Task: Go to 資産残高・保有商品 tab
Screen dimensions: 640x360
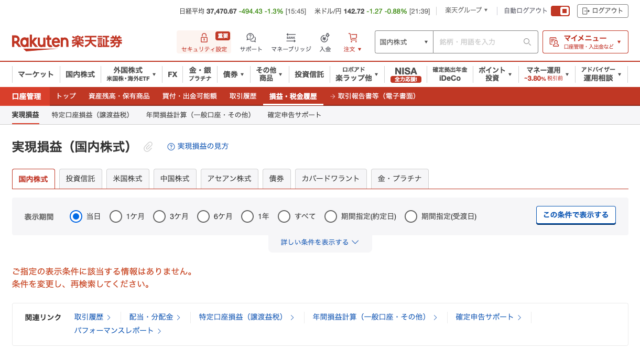Action: (x=119, y=96)
